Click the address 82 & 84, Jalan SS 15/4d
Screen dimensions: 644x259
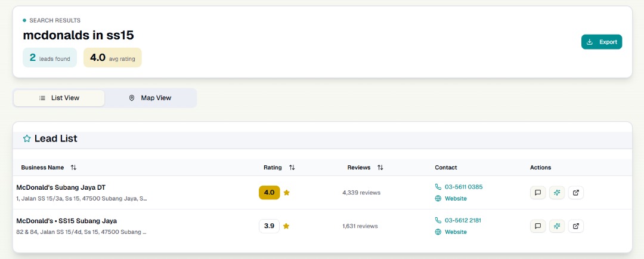81,232
